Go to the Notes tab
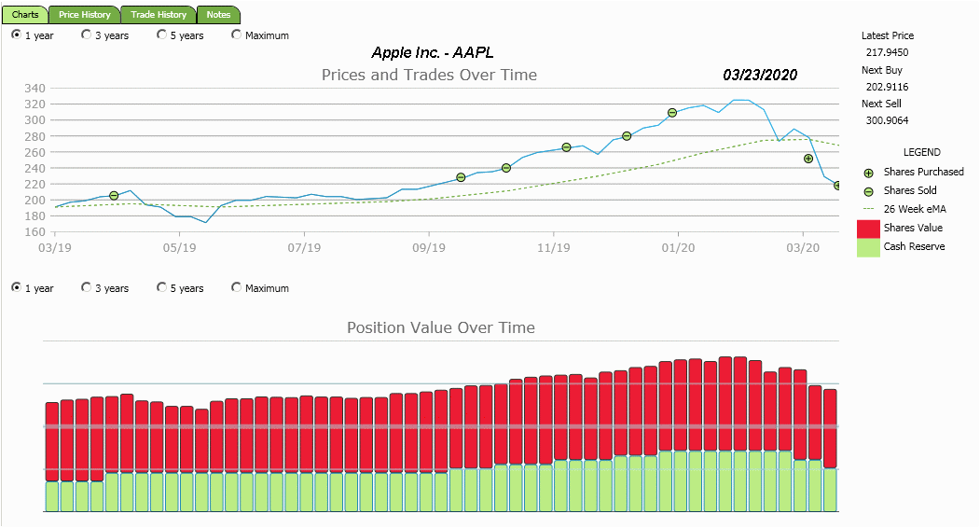 click(x=218, y=15)
